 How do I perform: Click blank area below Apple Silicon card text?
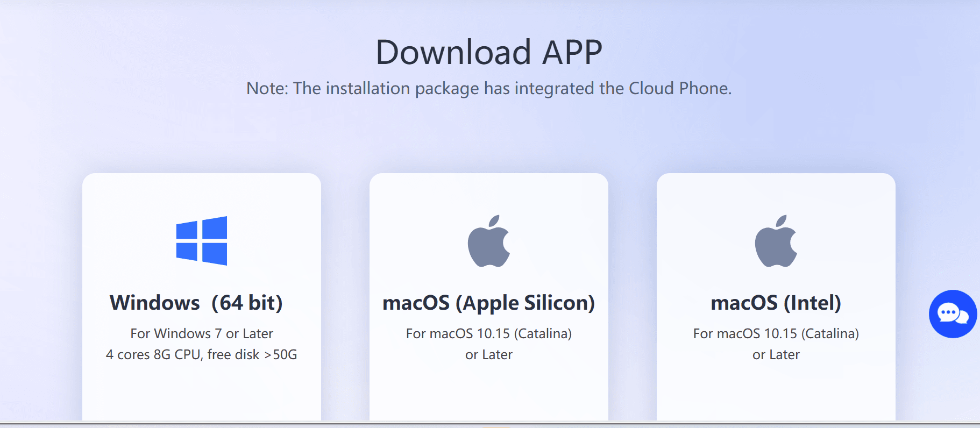pyautogui.click(x=489, y=393)
